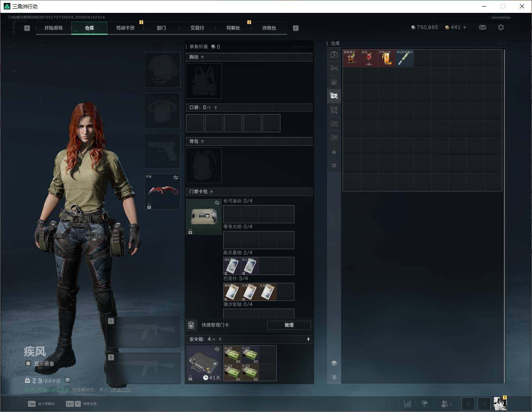Toggle the lock icon on safe box
This screenshot has width=532, height=412.
tap(190, 378)
